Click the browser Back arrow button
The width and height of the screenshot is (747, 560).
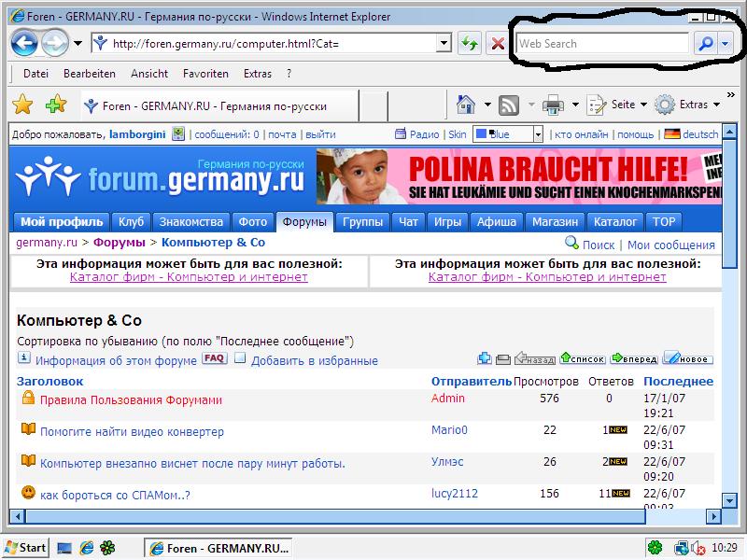coord(24,43)
